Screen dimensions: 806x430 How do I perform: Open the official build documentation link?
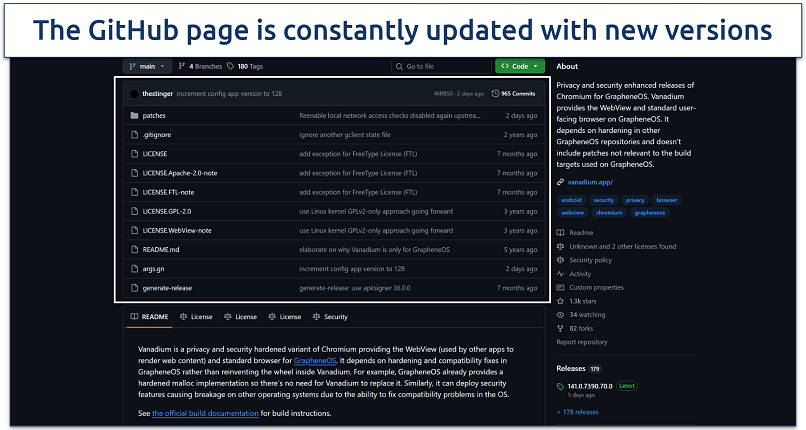point(205,413)
